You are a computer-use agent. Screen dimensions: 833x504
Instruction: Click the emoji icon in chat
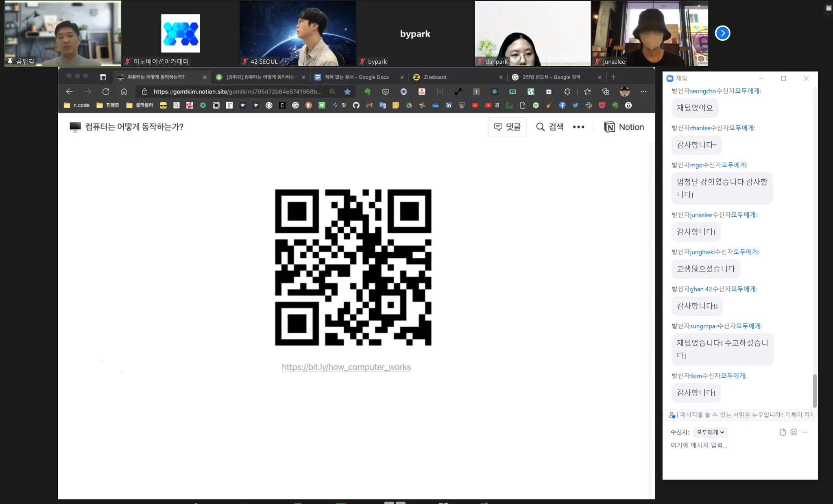click(x=794, y=432)
